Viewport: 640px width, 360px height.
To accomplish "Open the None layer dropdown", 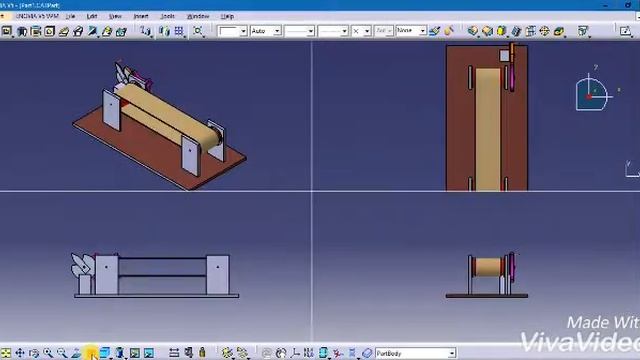I will click(x=411, y=31).
